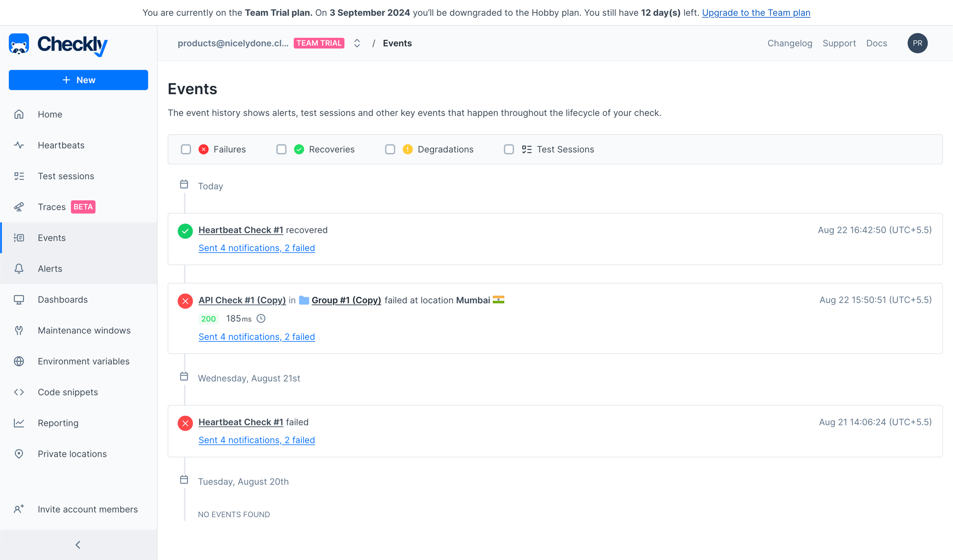Expand the account switcher chevrons

[x=357, y=43]
